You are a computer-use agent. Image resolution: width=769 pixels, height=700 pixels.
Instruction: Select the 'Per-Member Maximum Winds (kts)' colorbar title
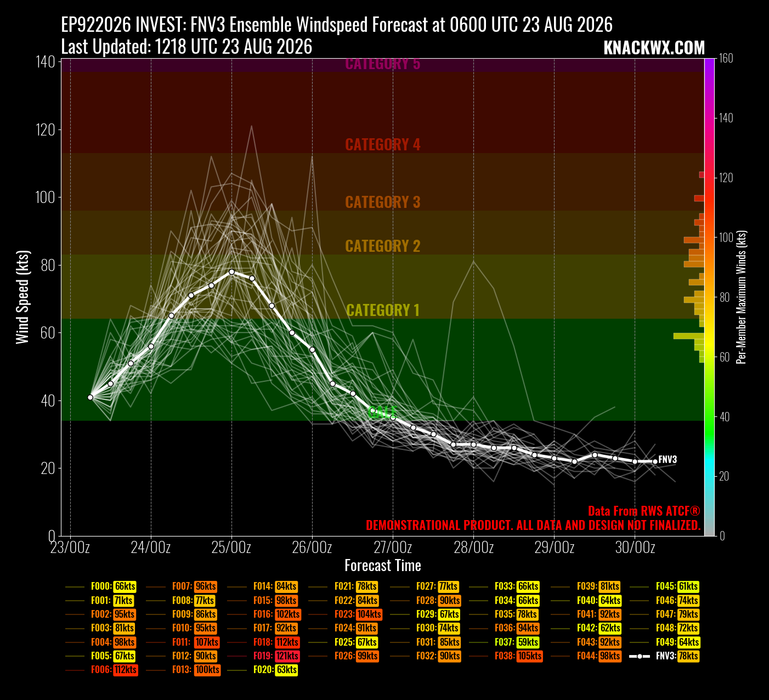(742, 297)
